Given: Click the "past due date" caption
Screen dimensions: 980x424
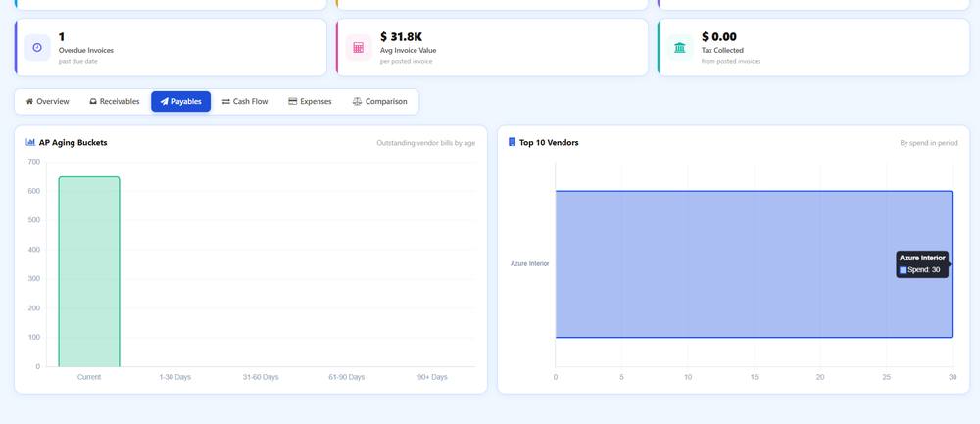Looking at the screenshot, I should (x=78, y=61).
